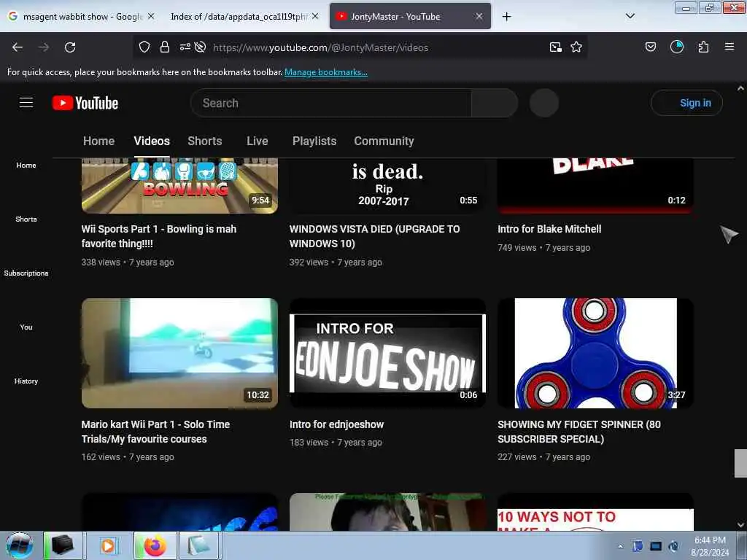Image resolution: width=747 pixels, height=560 pixels.
Task: Close the msagent wabbit show Google tab
Action: tap(151, 16)
